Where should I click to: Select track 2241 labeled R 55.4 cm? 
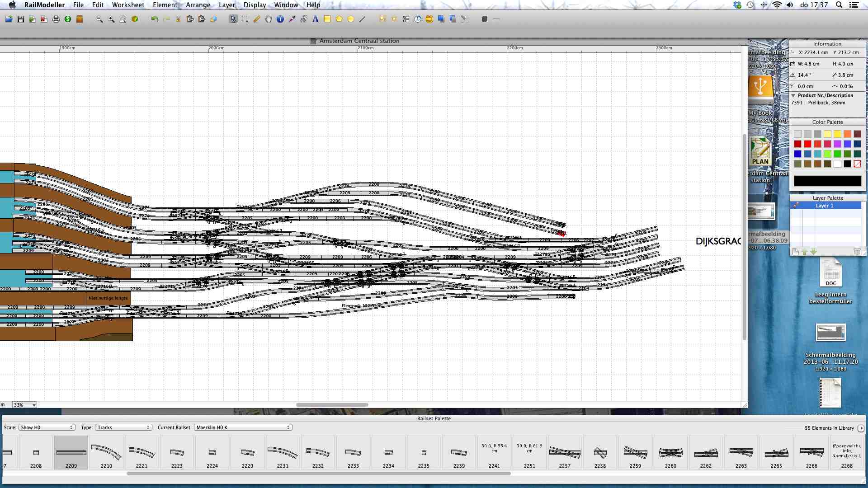tap(494, 453)
